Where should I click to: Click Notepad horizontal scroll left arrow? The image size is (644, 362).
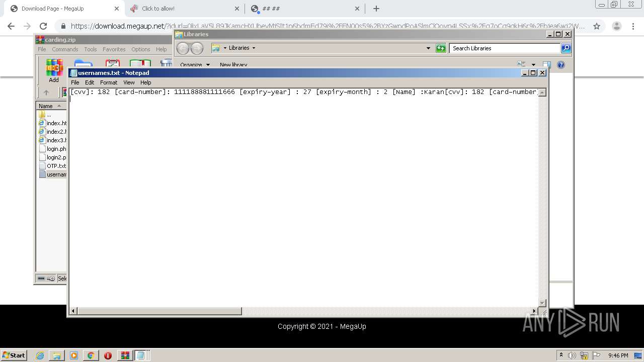[73, 311]
